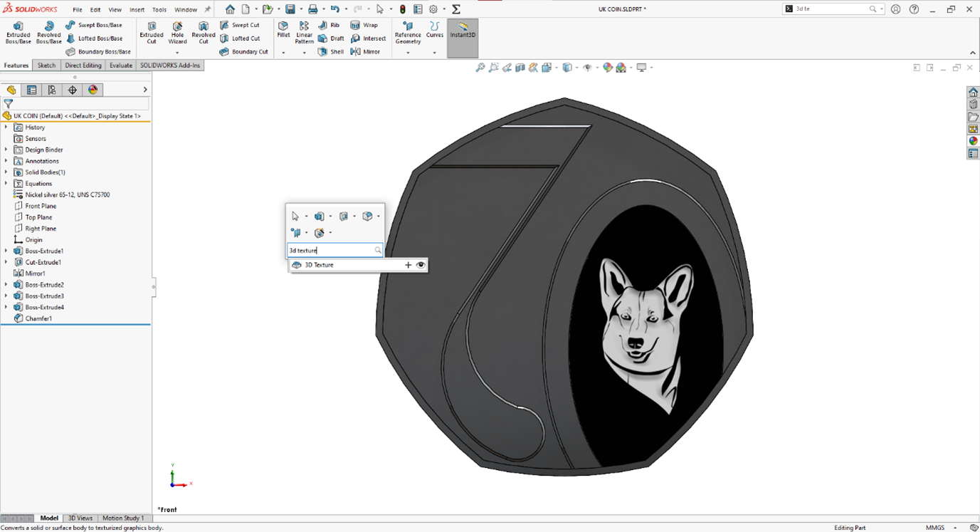
Task: Add 3D Texture with the plus icon
Action: (408, 265)
